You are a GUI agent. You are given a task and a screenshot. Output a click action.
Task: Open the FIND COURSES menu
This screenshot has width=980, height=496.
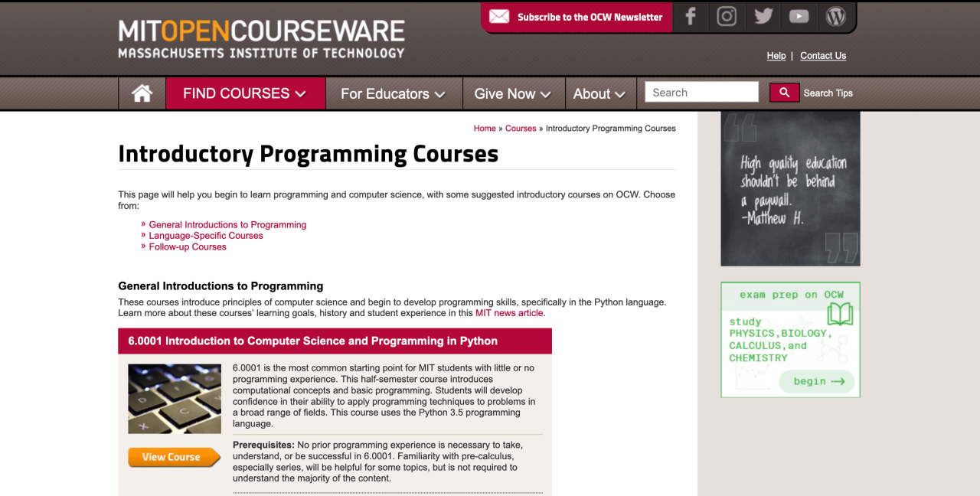coord(244,93)
